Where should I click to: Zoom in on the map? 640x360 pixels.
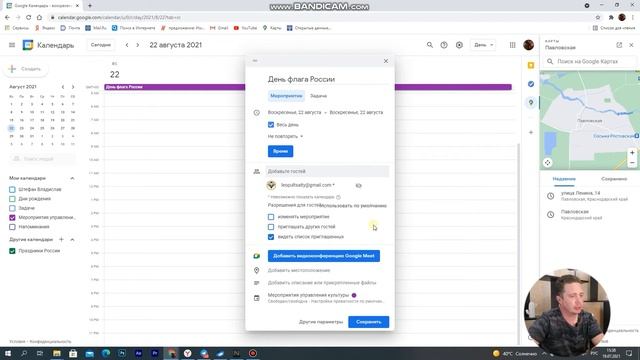pos(632,153)
